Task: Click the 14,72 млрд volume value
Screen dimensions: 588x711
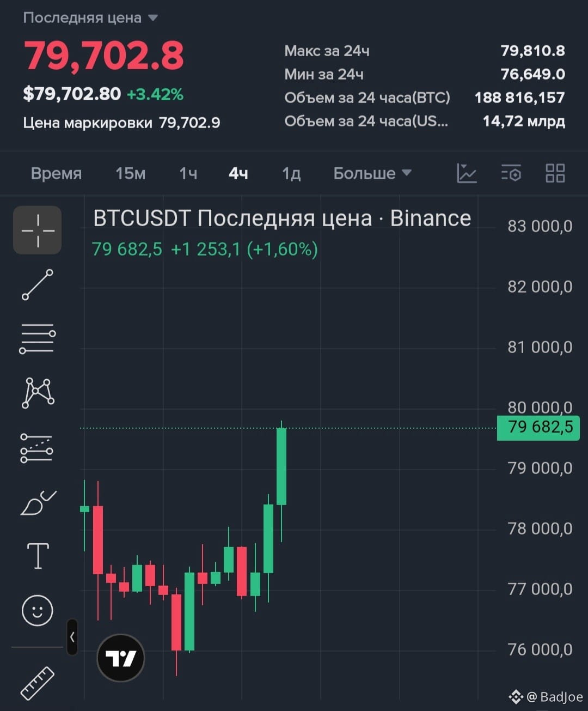Action: (x=524, y=121)
